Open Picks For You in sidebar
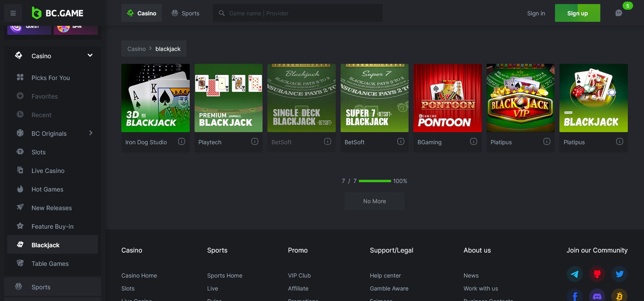Image resolution: width=644 pixels, height=301 pixels. coord(53,78)
